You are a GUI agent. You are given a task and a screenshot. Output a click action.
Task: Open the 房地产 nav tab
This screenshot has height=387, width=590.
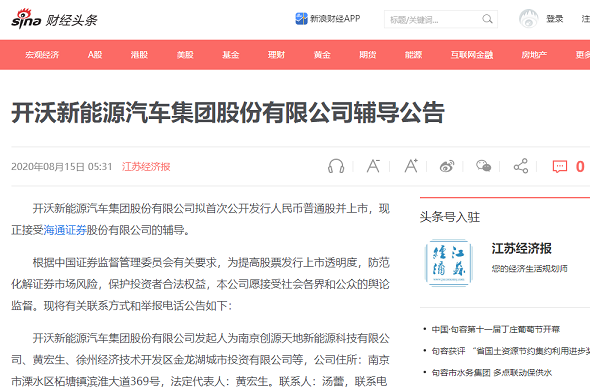coord(534,55)
